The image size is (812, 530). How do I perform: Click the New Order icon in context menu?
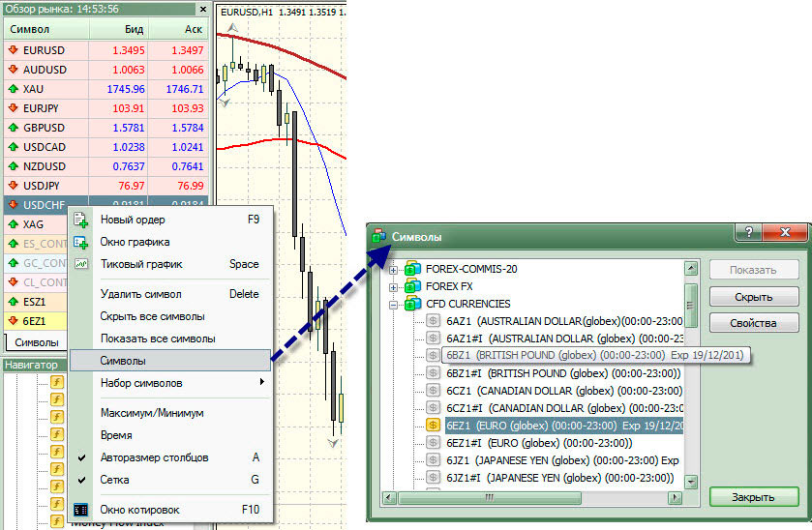click(81, 220)
